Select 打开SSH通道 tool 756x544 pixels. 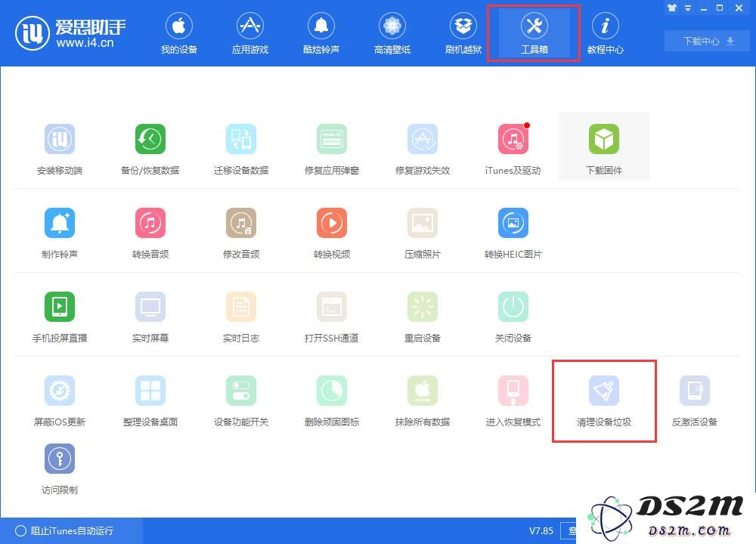click(332, 317)
